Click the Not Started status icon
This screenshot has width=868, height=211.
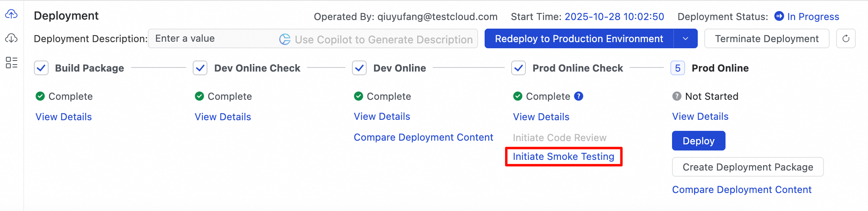click(677, 96)
